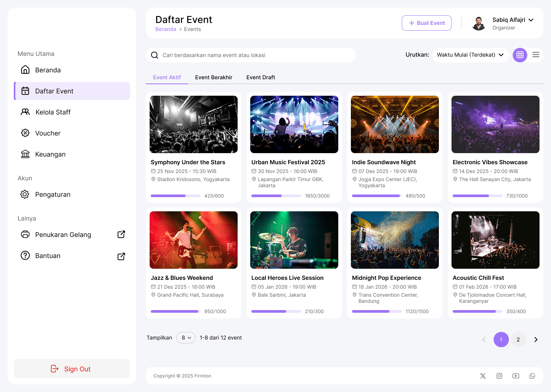Click Indie Soundwave Night title

point(384,162)
